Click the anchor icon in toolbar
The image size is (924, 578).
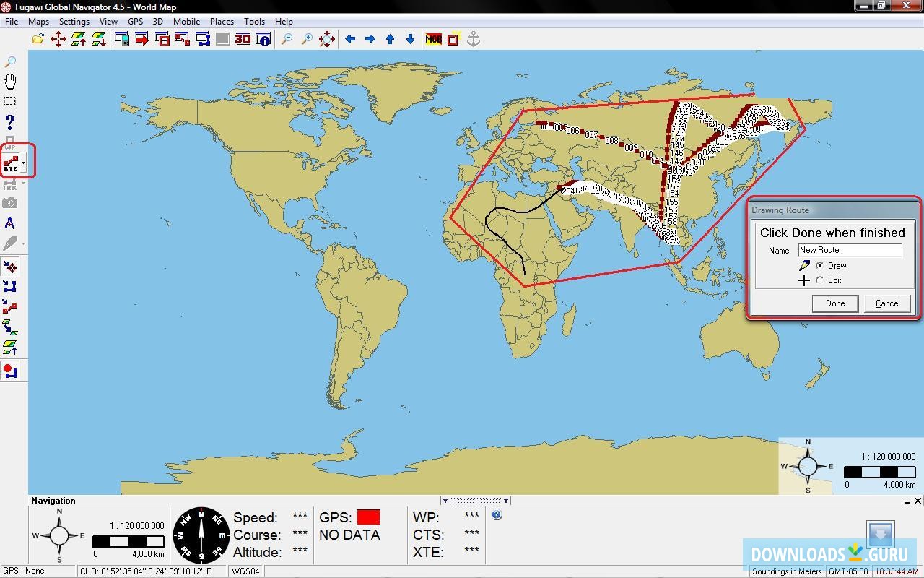click(x=474, y=39)
